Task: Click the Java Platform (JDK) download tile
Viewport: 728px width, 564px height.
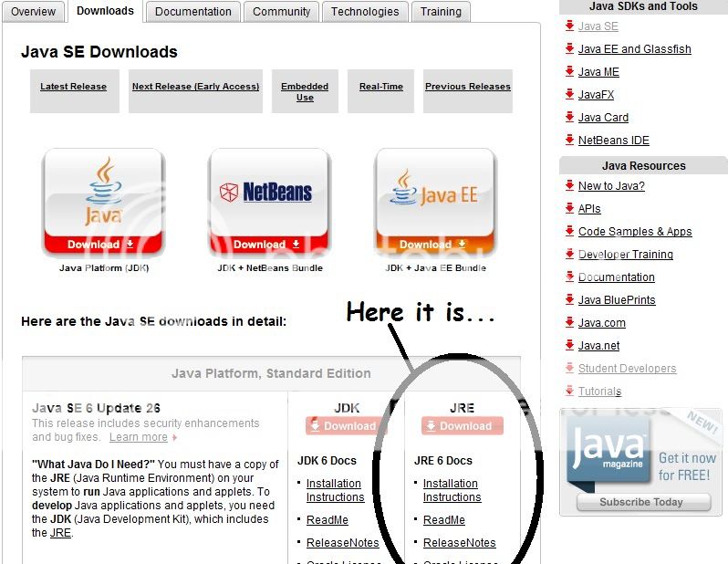Action: [103, 203]
